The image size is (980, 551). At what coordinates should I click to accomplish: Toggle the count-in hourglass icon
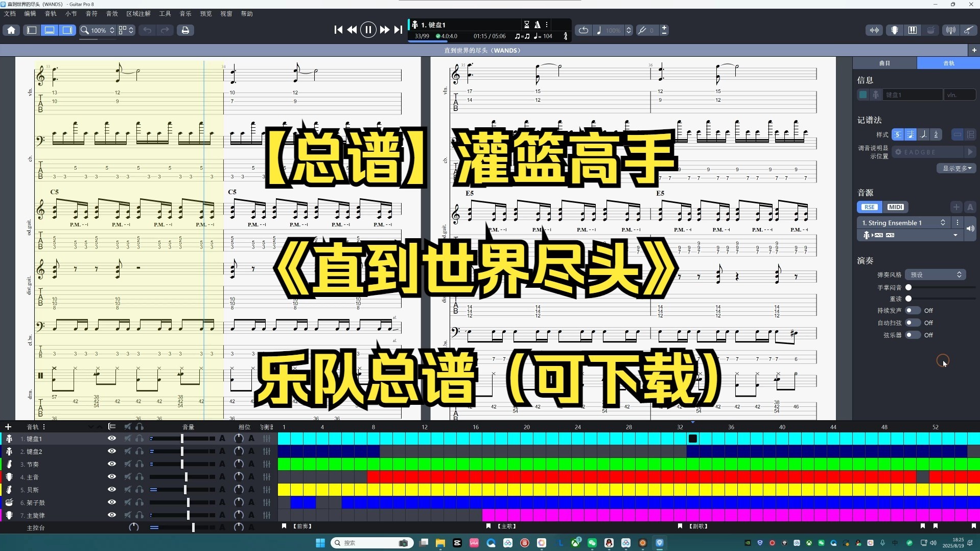(527, 25)
